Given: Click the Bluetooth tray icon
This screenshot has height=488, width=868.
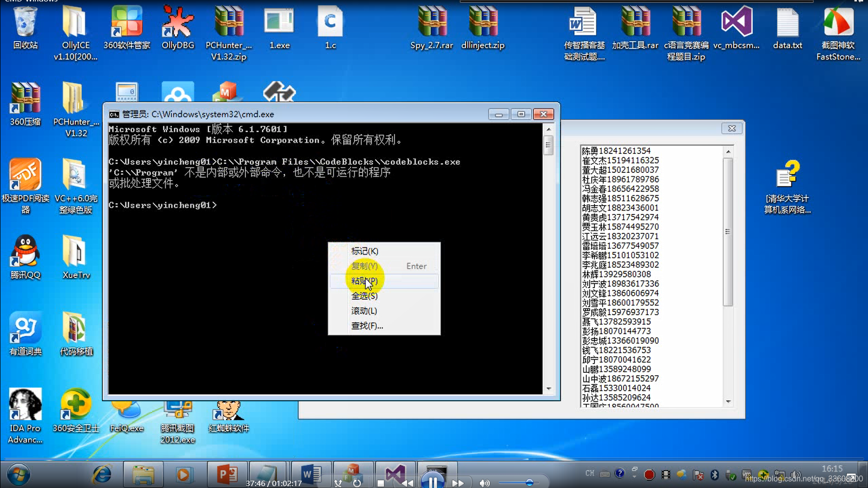Looking at the screenshot, I should click(x=715, y=474).
